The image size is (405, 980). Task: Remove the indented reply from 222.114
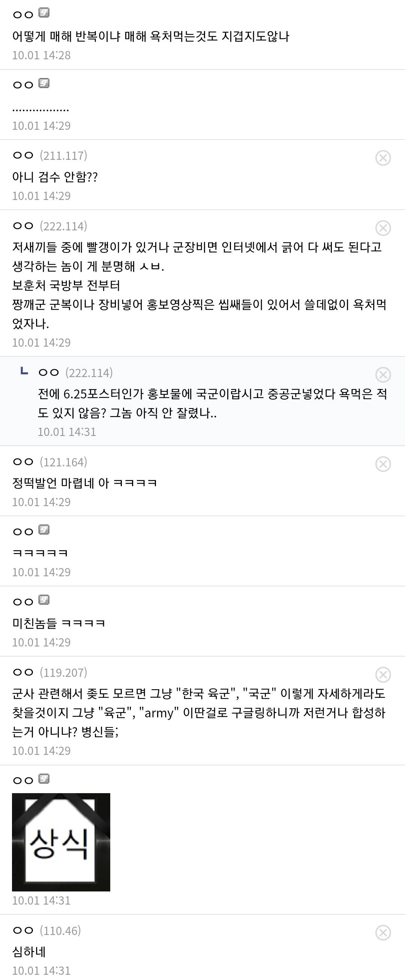click(382, 375)
